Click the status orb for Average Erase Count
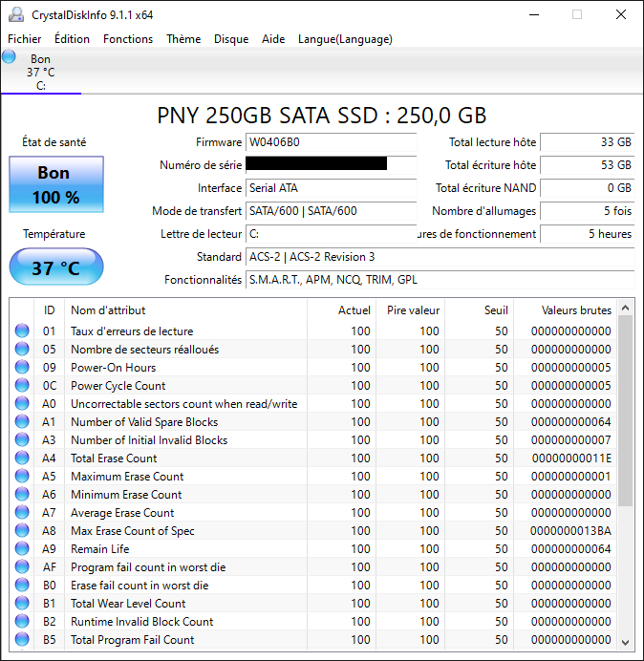This screenshot has height=661, width=644. 22,513
